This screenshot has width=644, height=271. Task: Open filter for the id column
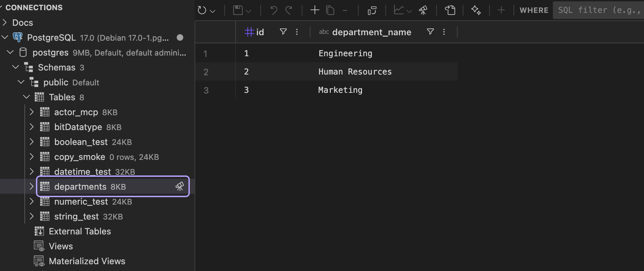point(283,32)
